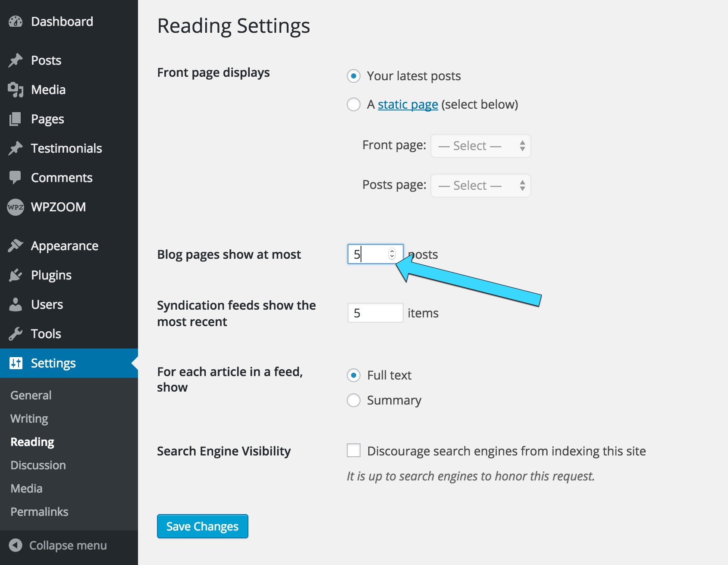Open the Writing settings submenu
728x565 pixels.
pyautogui.click(x=29, y=418)
